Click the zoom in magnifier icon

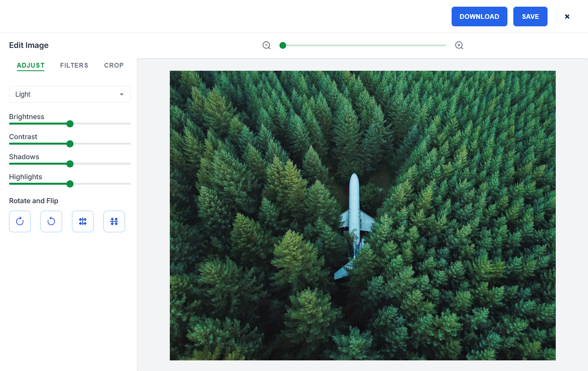pyautogui.click(x=459, y=45)
